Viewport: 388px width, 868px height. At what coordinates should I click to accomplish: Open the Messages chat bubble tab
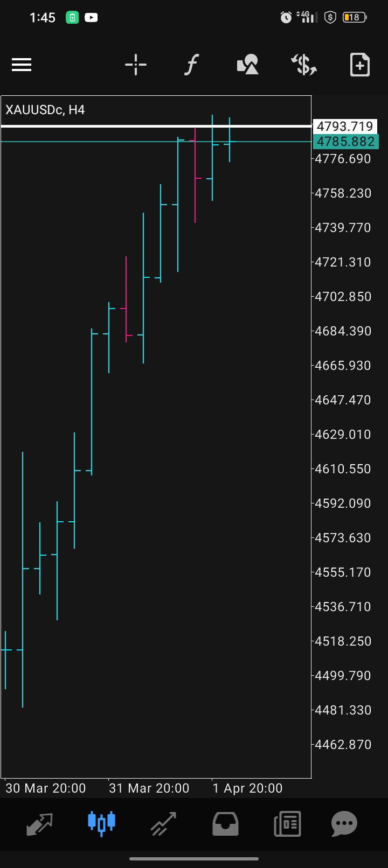pos(344,823)
